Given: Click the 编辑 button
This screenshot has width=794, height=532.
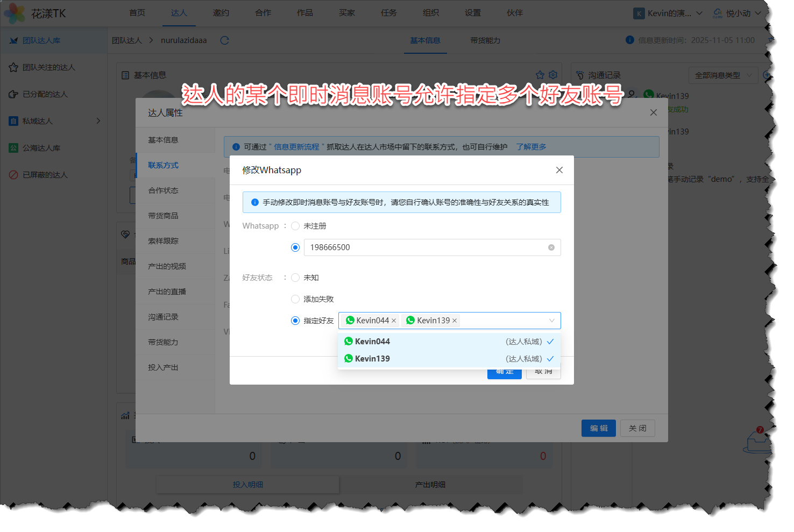Looking at the screenshot, I should [598, 428].
